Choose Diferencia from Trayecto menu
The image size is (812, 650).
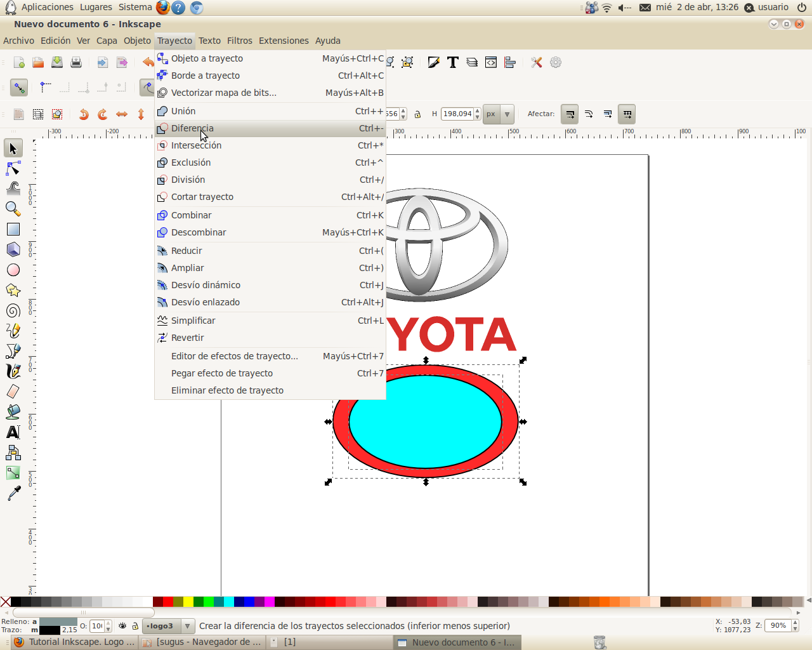270,128
